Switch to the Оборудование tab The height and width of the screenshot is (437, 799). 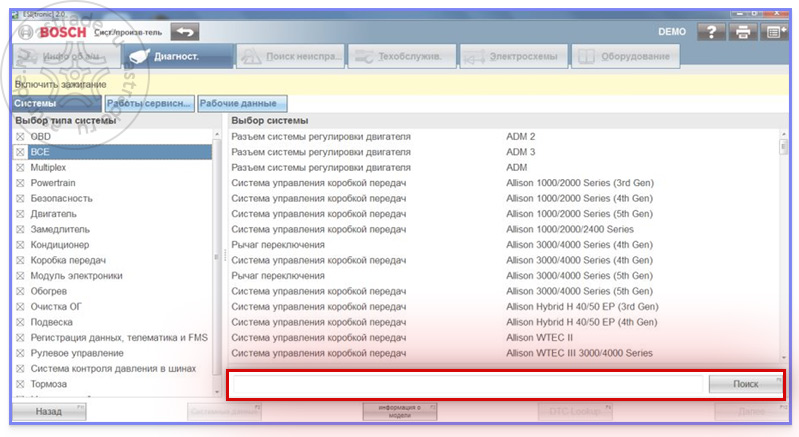pyautogui.click(x=626, y=57)
